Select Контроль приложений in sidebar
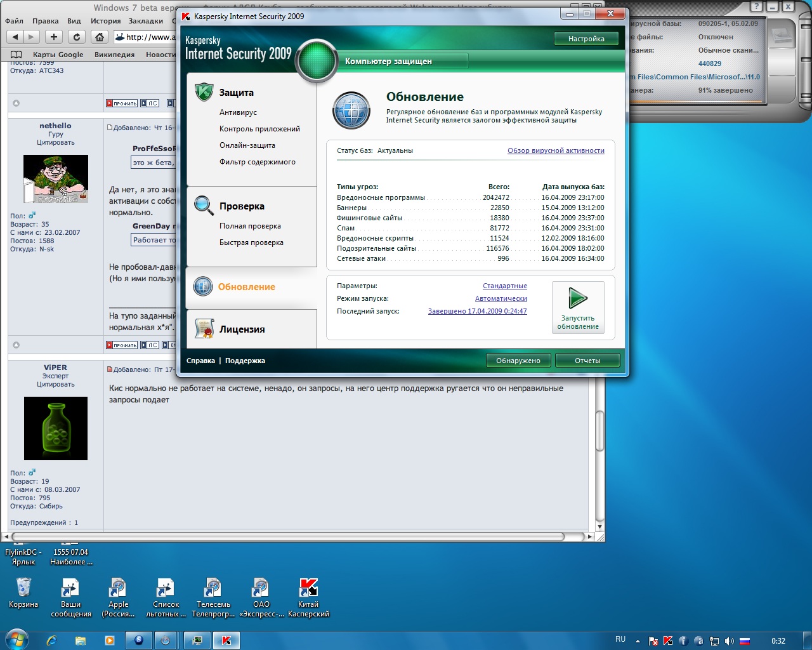The image size is (812, 650). point(259,129)
